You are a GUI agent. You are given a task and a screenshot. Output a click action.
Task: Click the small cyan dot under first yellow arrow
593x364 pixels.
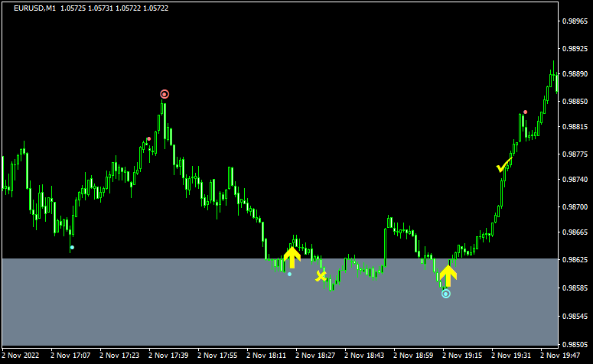click(x=289, y=274)
